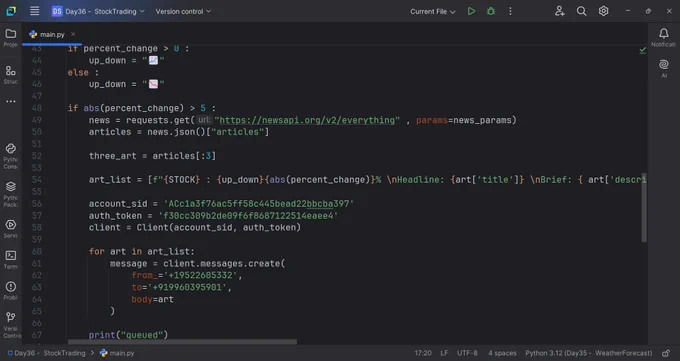Image resolution: width=680 pixels, height=361 pixels.
Task: Open the Services tool window
Action: coord(11,229)
